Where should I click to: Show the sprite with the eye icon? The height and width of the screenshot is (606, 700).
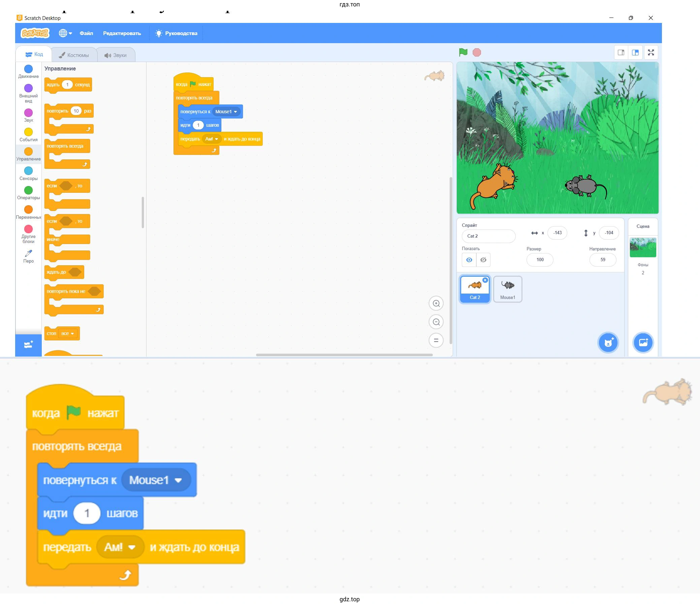(469, 260)
